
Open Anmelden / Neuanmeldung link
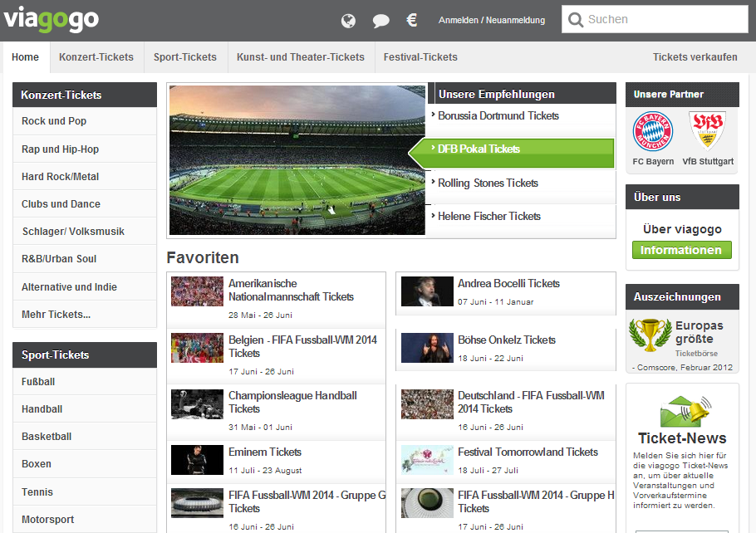[x=492, y=20]
